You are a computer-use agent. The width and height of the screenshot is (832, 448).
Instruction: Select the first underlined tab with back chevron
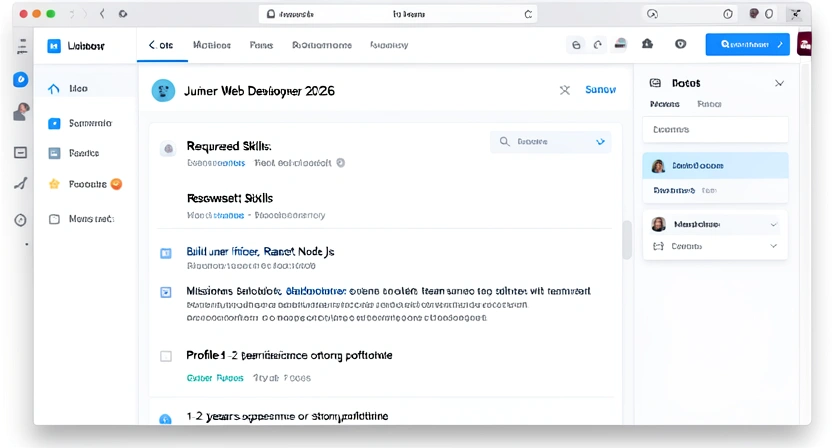162,45
